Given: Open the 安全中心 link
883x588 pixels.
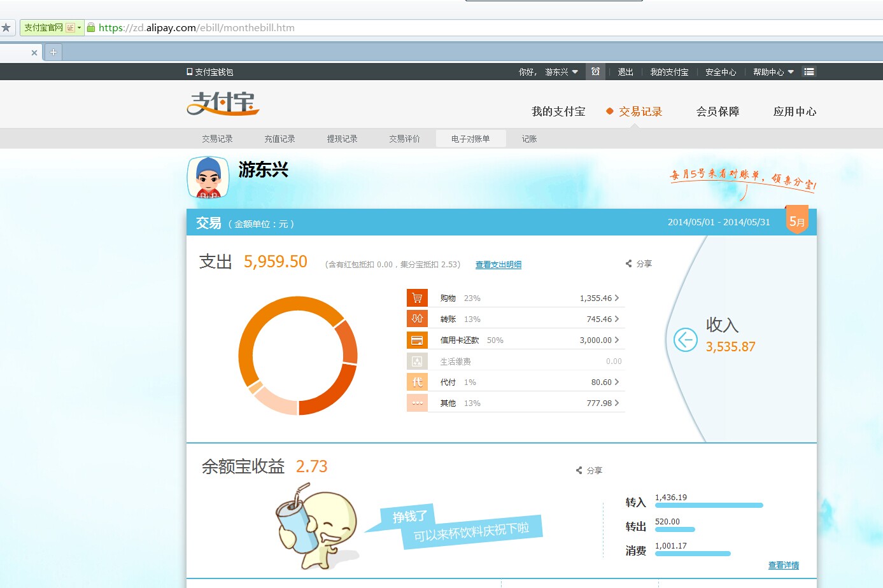Looking at the screenshot, I should coord(721,72).
